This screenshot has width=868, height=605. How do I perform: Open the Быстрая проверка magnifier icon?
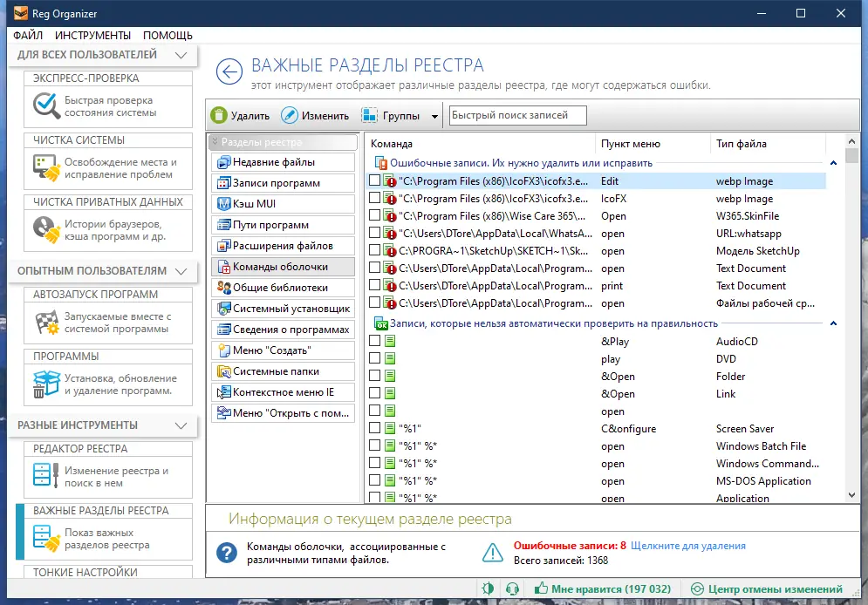point(46,105)
